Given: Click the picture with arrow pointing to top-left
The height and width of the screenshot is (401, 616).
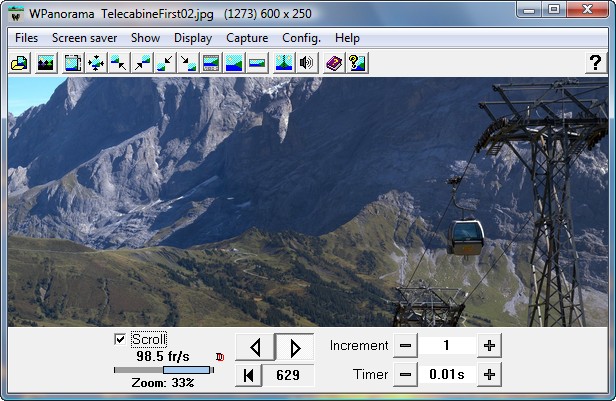Looking at the screenshot, I should pyautogui.click(x=119, y=63).
